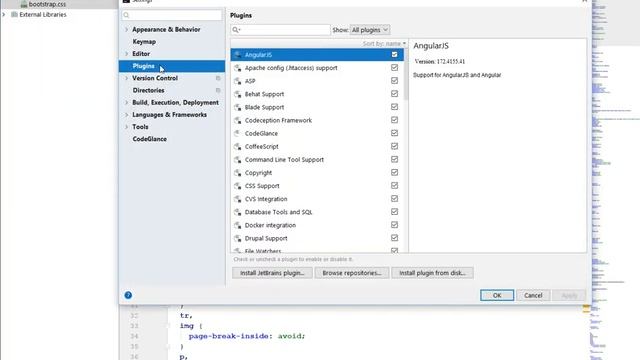
Task: Select Database Tools and SQL row
Action: [317, 212]
